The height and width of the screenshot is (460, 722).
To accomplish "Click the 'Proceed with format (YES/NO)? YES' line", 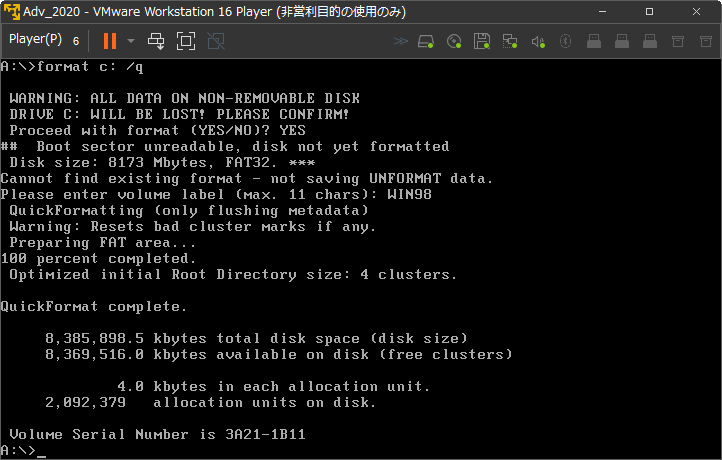I will coord(157,130).
